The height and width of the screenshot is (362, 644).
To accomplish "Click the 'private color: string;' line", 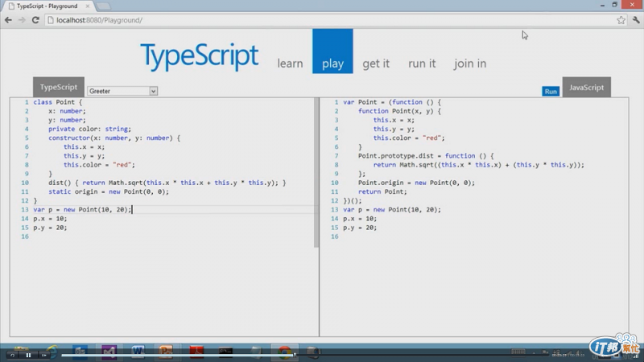I will (89, 129).
